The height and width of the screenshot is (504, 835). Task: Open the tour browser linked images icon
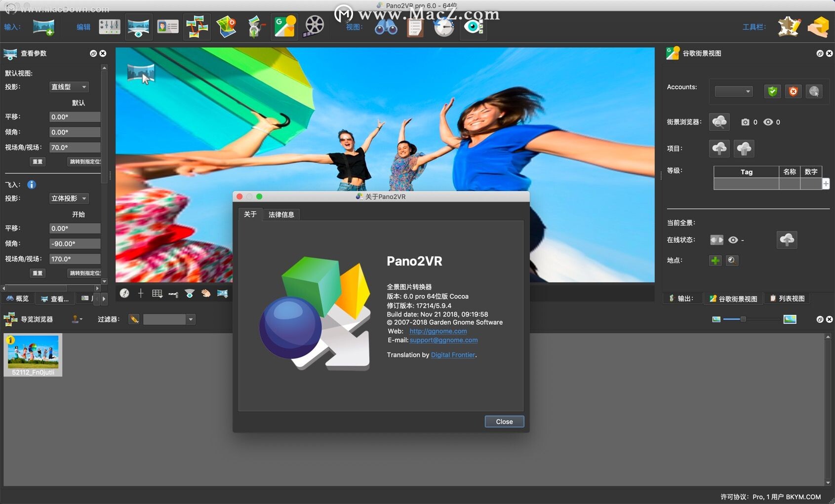(197, 27)
